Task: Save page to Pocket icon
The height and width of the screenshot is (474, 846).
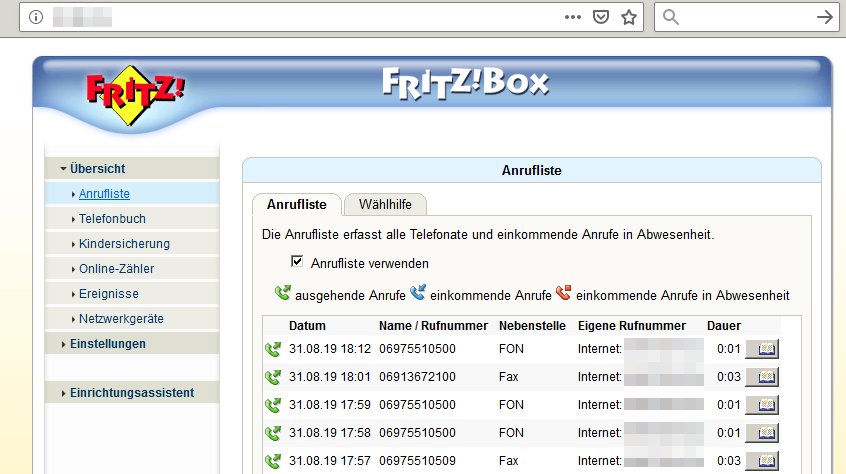Action: coord(601,17)
